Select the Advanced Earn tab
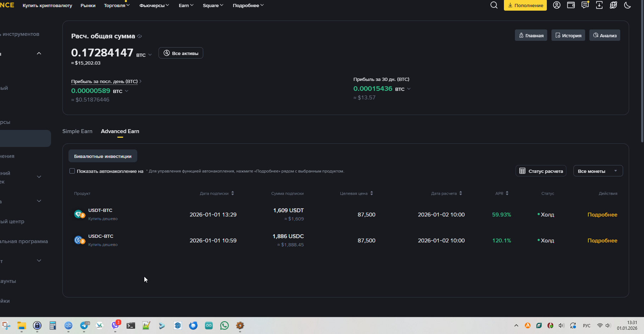 click(120, 131)
